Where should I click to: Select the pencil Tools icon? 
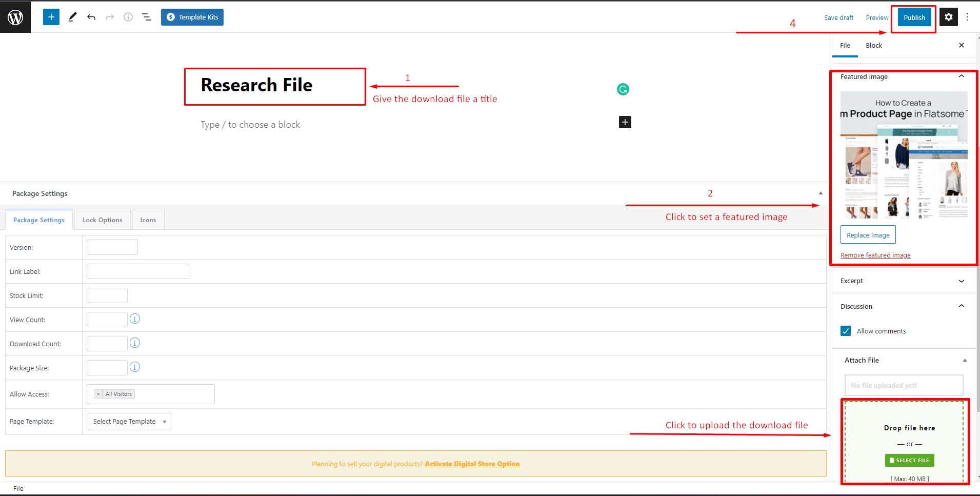(x=73, y=17)
